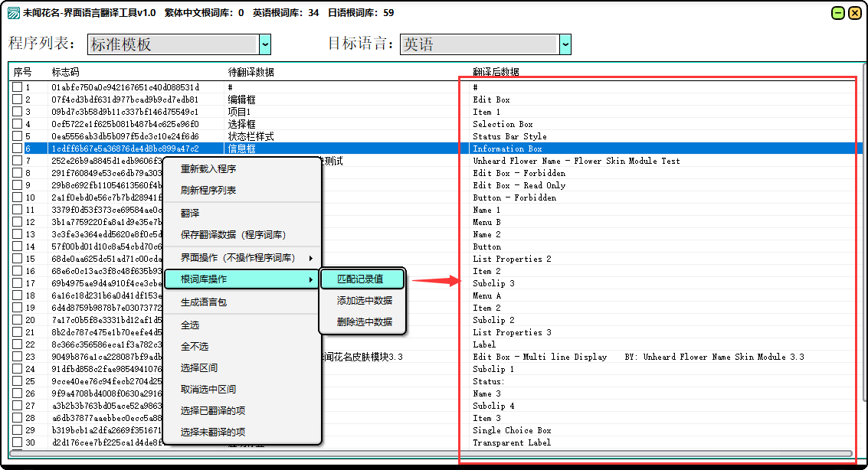Choose 保存翻译数据 from context menu
This screenshot has width=868, height=470.
coord(233,235)
